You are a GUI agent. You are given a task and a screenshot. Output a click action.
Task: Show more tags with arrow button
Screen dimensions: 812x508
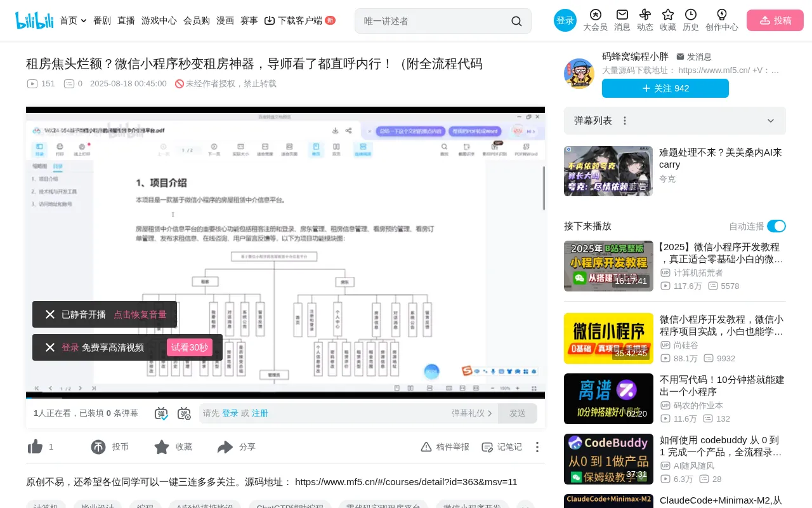(x=525, y=507)
